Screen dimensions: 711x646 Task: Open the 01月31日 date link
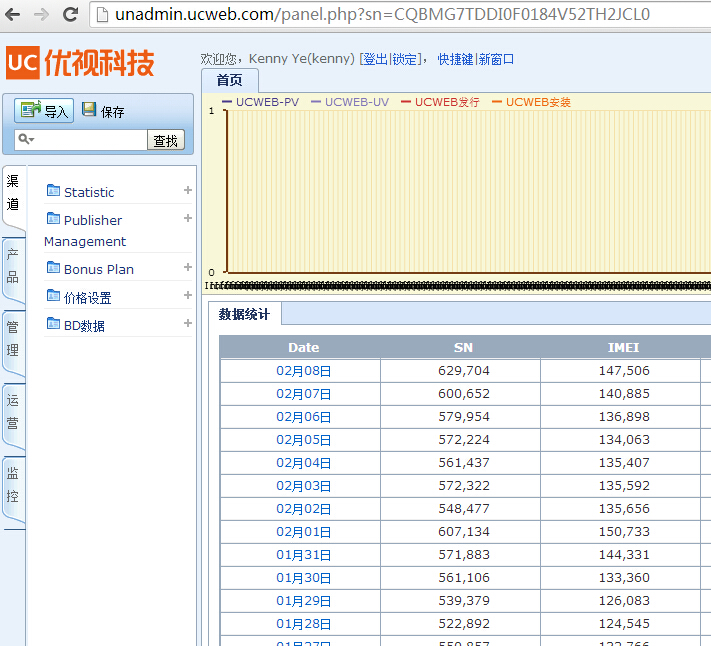pyautogui.click(x=304, y=555)
